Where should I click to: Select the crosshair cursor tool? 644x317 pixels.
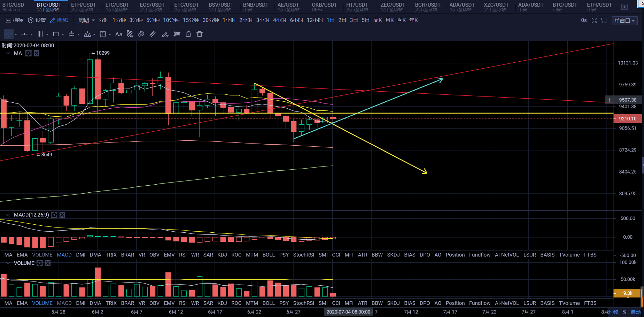pos(9,34)
